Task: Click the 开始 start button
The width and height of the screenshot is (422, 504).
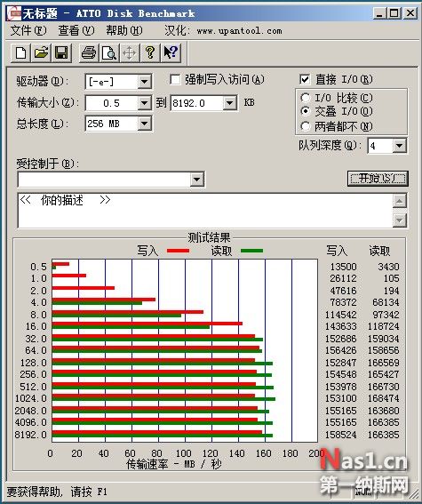Action: tap(378, 178)
